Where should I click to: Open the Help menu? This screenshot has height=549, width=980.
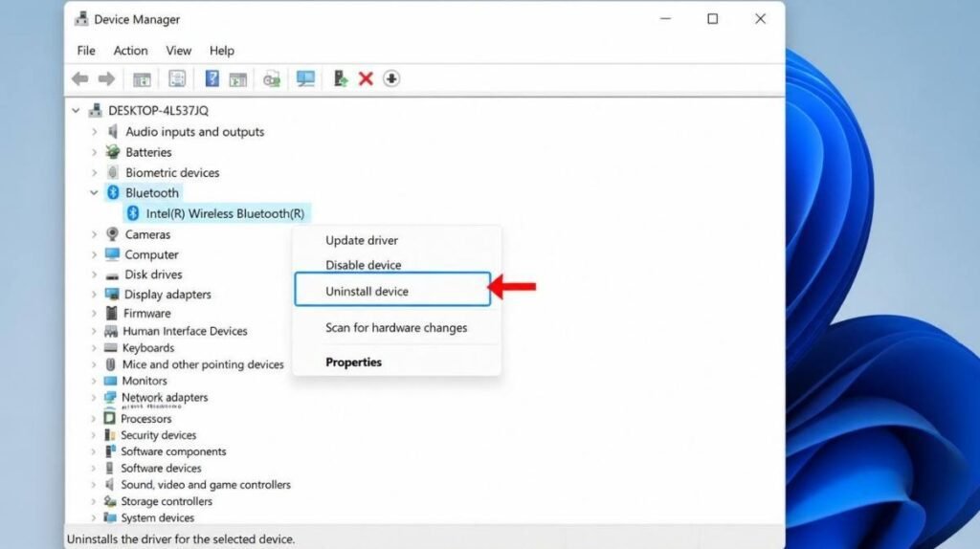click(221, 51)
